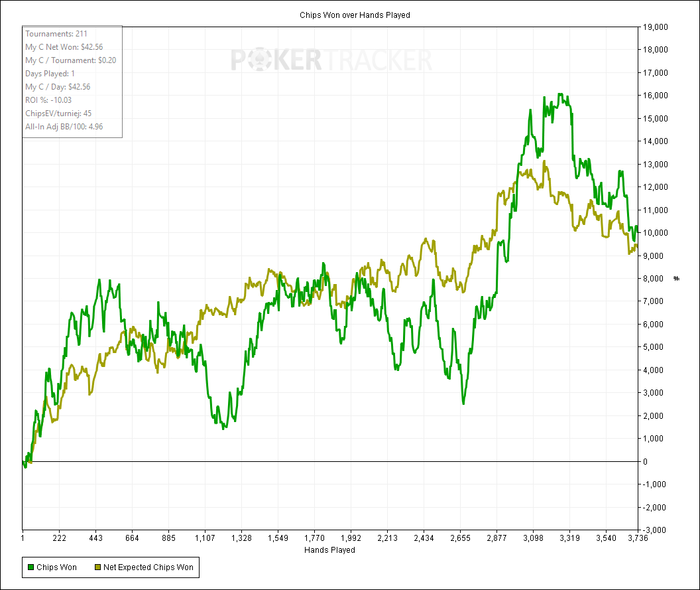The image size is (700, 590).
Task: Click the green Chips Won legend swatch
Action: [x=31, y=567]
